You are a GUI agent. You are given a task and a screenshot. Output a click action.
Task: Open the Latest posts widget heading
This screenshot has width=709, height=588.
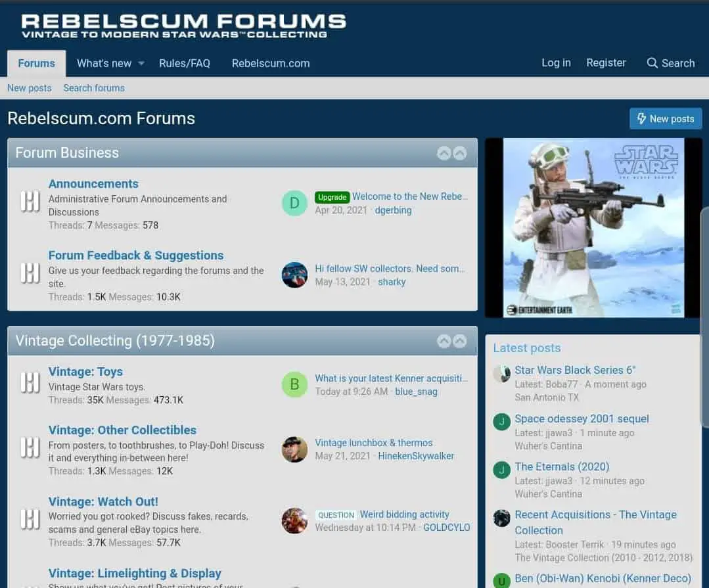tap(527, 348)
